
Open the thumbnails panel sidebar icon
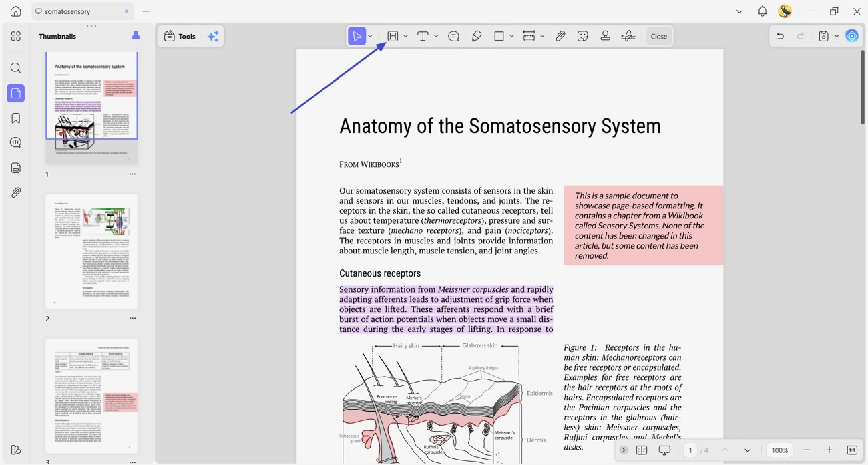(16, 94)
